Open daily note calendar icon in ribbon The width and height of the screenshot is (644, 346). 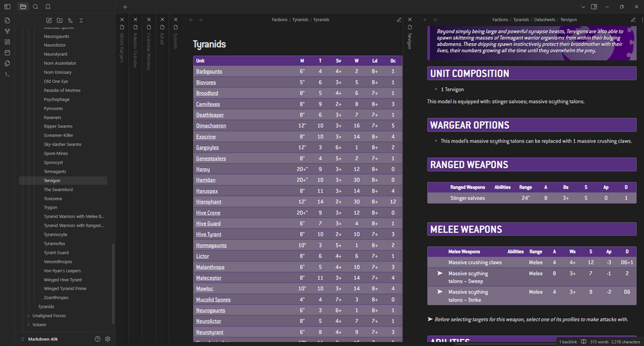(7, 53)
